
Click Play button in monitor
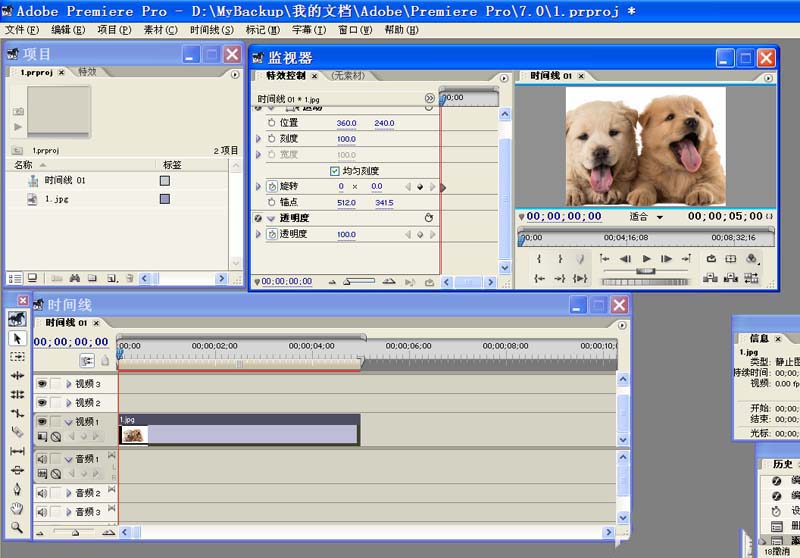[646, 259]
